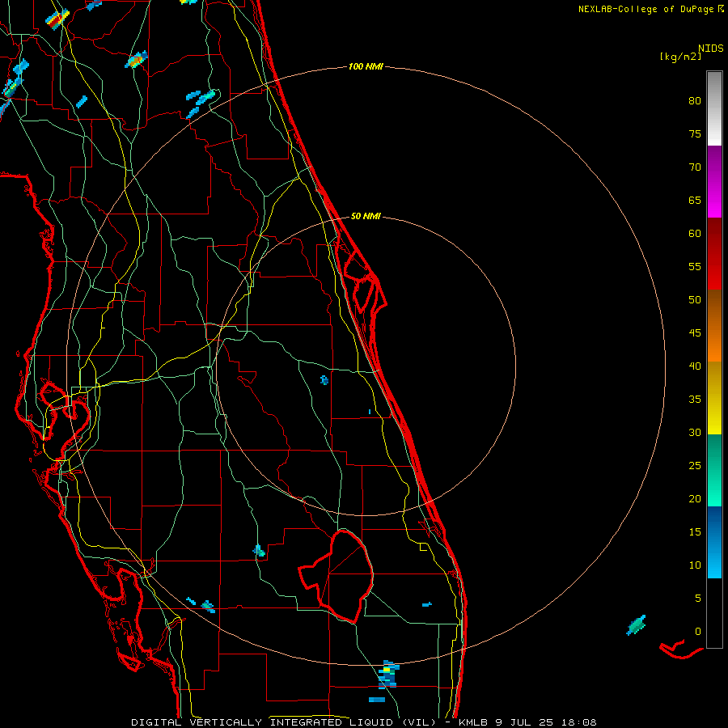Select the 15 value on the color scale
Screen dimensions: 728x728
point(695,532)
